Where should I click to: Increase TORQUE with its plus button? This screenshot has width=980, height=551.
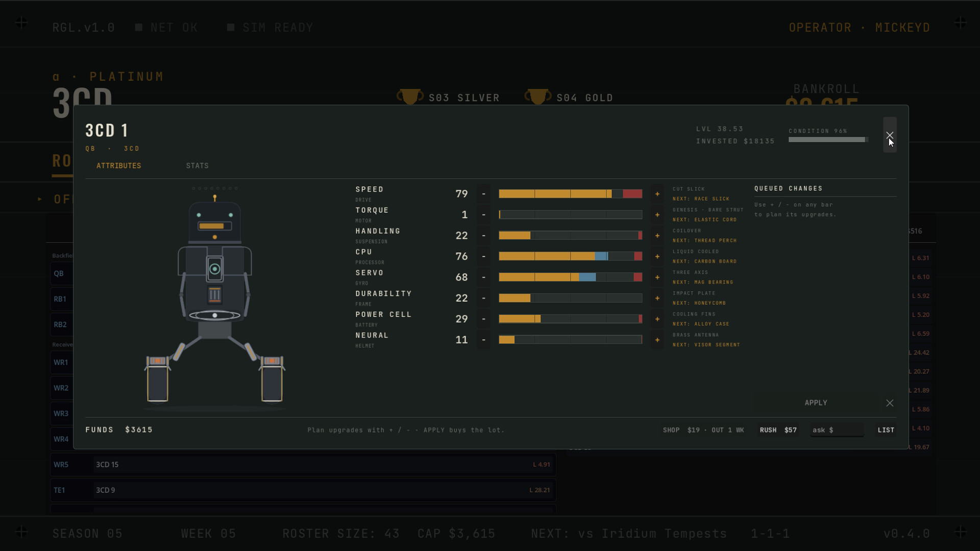(657, 215)
